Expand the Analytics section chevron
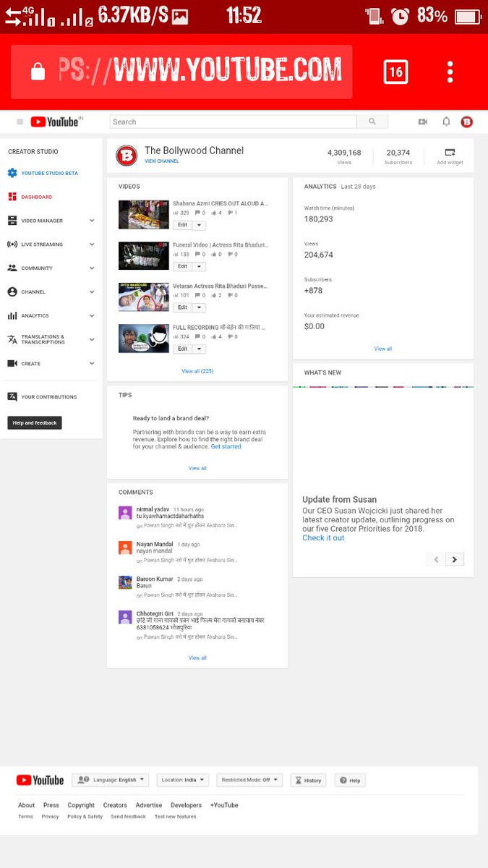 pyautogui.click(x=92, y=315)
